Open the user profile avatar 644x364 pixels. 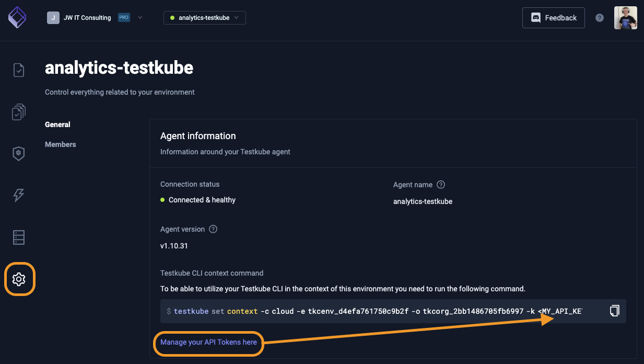[x=625, y=18]
